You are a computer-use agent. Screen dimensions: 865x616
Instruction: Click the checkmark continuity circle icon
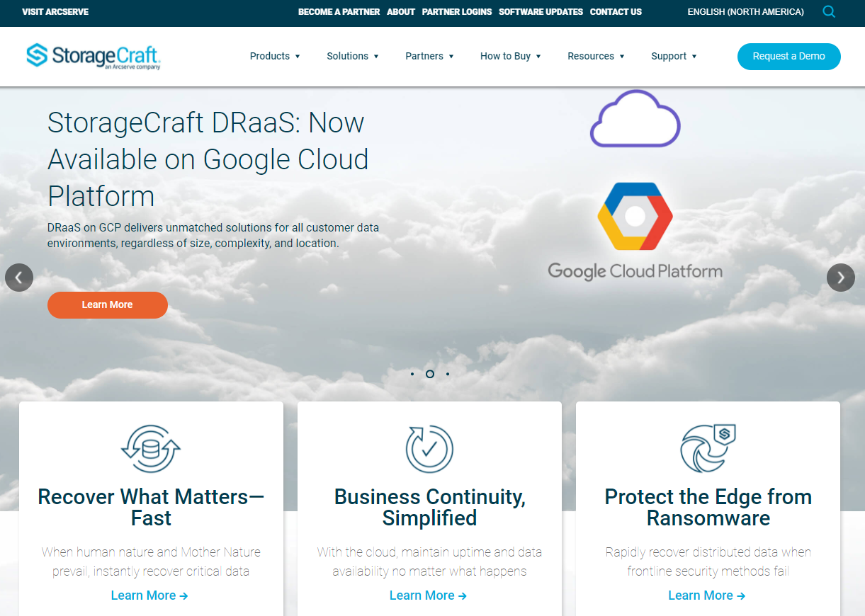point(429,449)
